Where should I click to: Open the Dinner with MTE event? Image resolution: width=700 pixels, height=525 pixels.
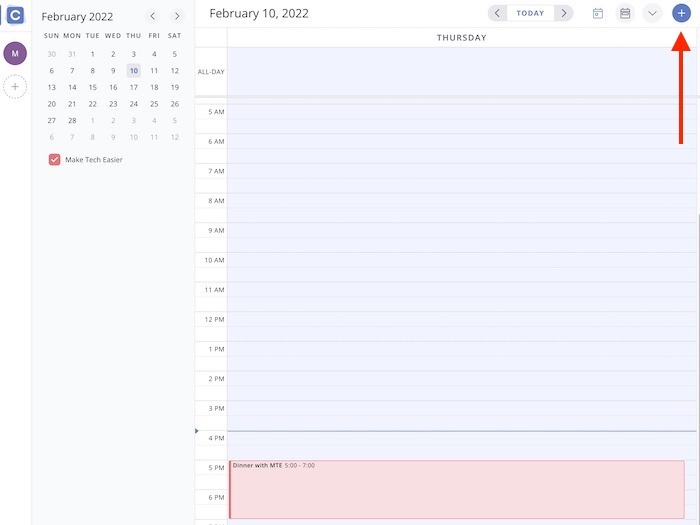(457, 489)
